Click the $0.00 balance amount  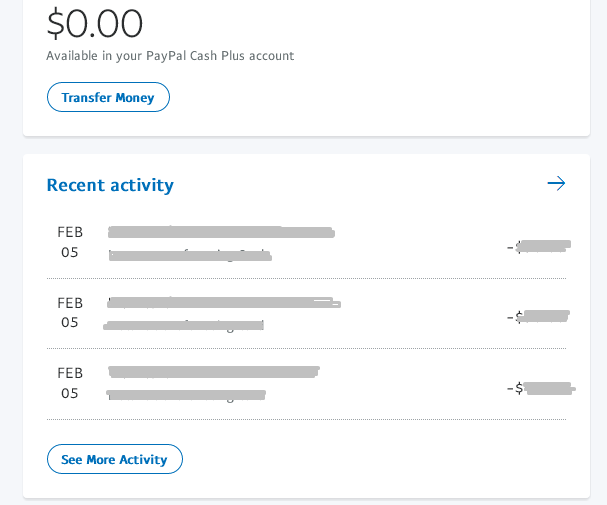point(95,23)
